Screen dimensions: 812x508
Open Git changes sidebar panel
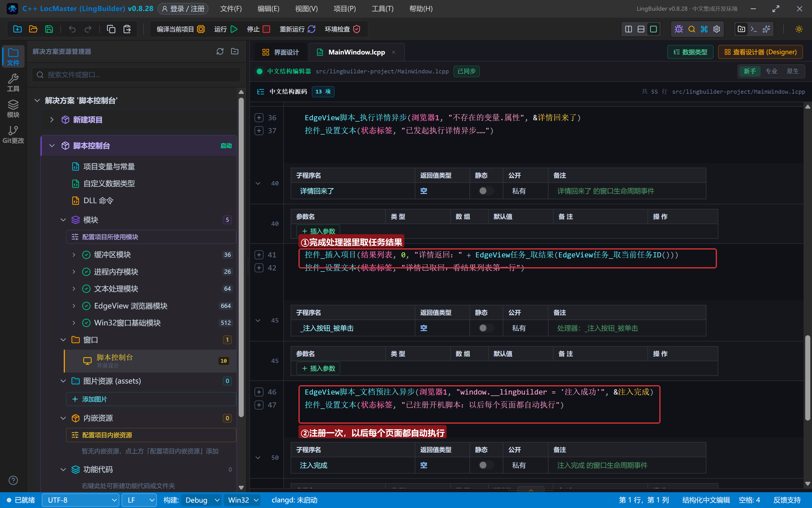point(13,134)
